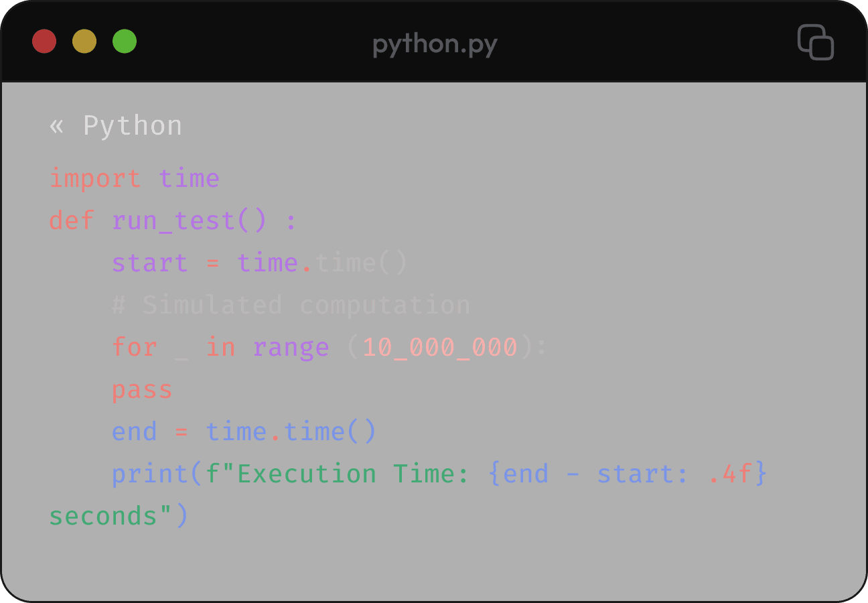Viewport: 868px width, 603px height.
Task: Click the def keyword
Action: 72,220
